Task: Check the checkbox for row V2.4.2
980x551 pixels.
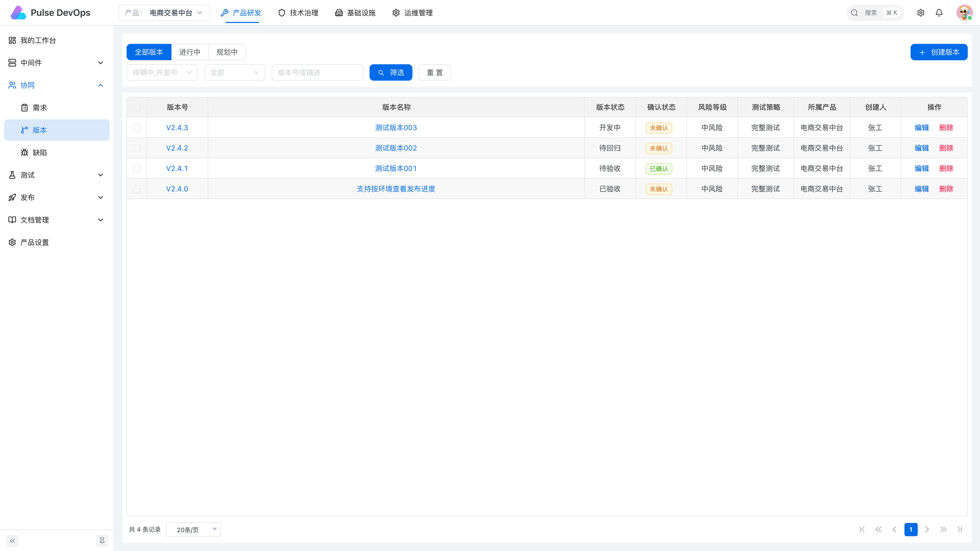Action: coord(137,148)
